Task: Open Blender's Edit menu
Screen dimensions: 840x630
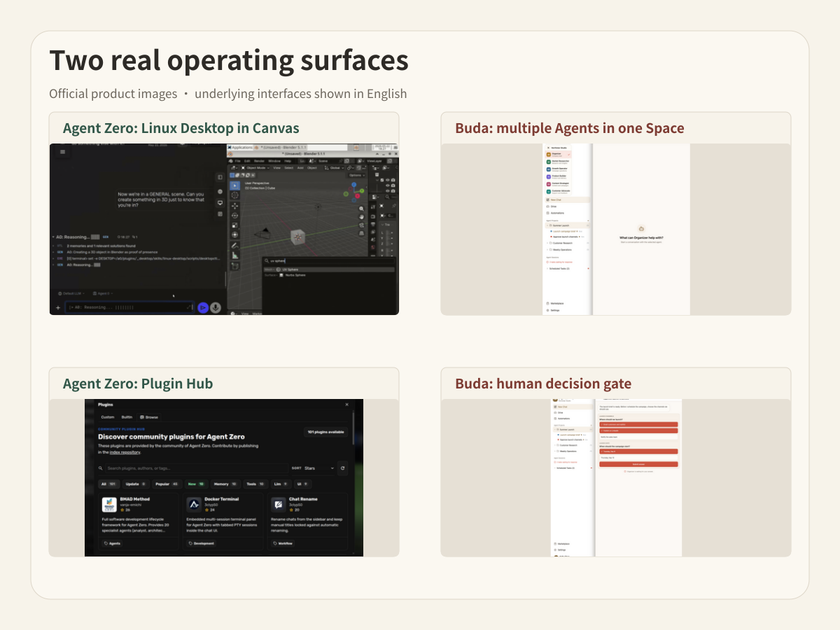Action: (x=247, y=161)
